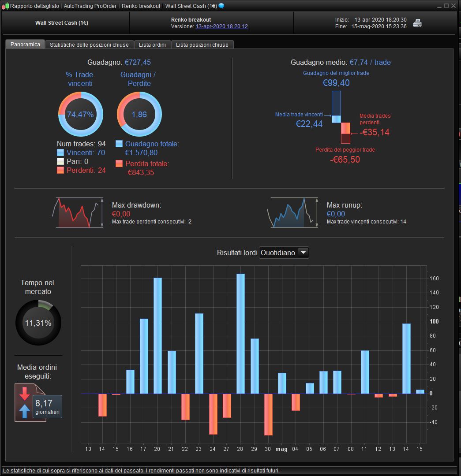This screenshot has width=461, height=476.
Task: Click the max drawdown chart icon
Action: coord(78,212)
